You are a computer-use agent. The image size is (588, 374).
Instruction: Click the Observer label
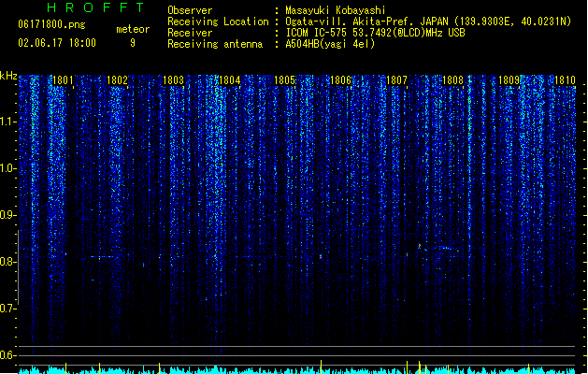[190, 10]
